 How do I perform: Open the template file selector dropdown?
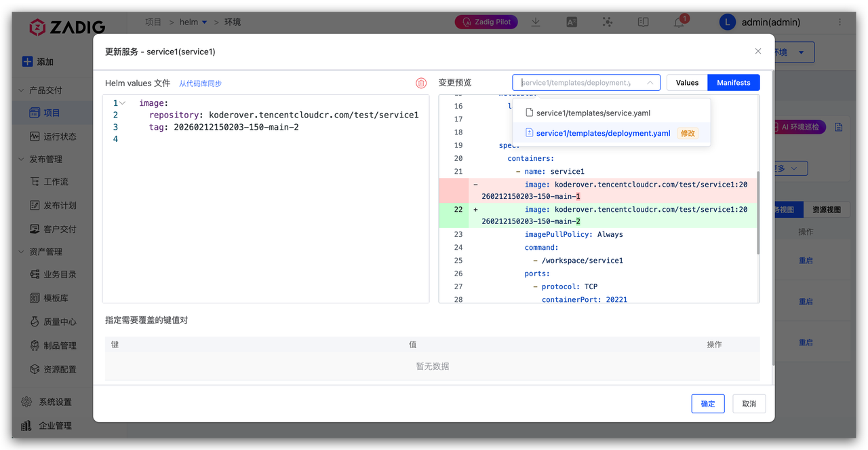click(x=586, y=83)
